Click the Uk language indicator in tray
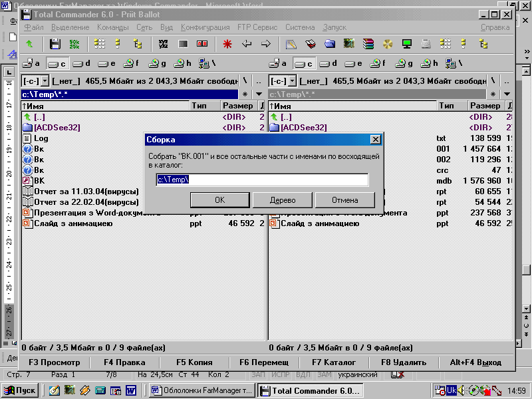This screenshot has width=532, height=399. pos(452,390)
